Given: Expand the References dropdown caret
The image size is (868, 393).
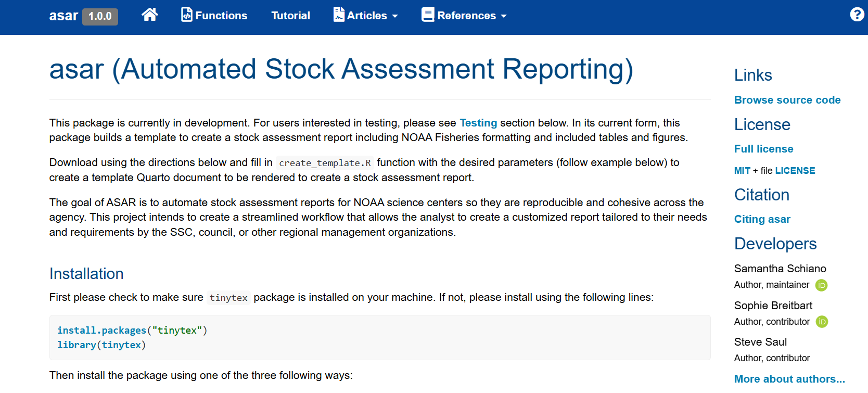Looking at the screenshot, I should coord(504,16).
